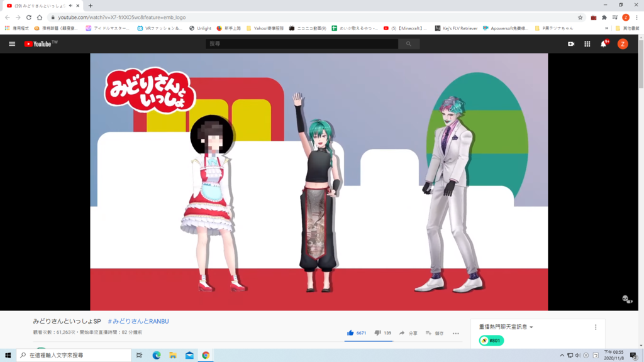The width and height of the screenshot is (644, 362).
Task: Open the notifications bell
Action: pyautogui.click(x=604, y=44)
